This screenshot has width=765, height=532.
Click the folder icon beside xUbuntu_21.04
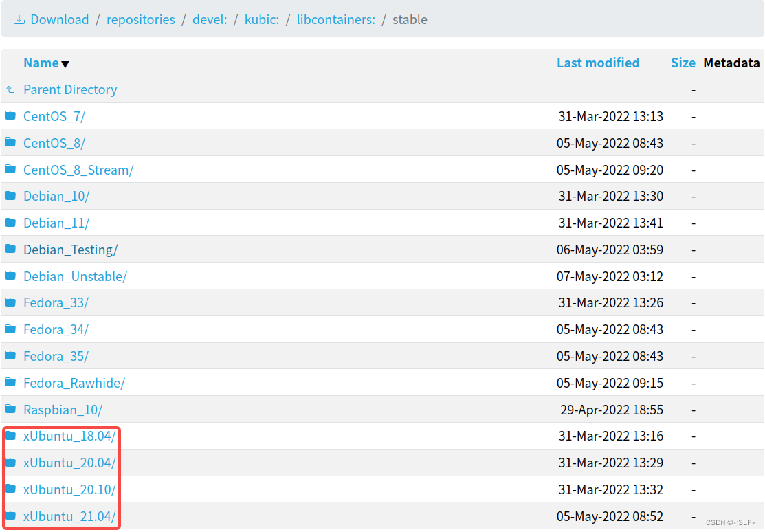(x=10, y=516)
